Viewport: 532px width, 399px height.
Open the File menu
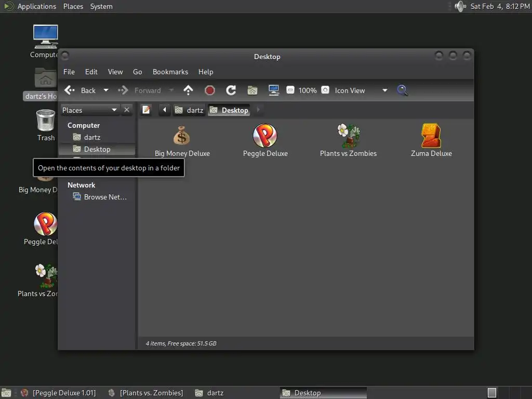(69, 72)
